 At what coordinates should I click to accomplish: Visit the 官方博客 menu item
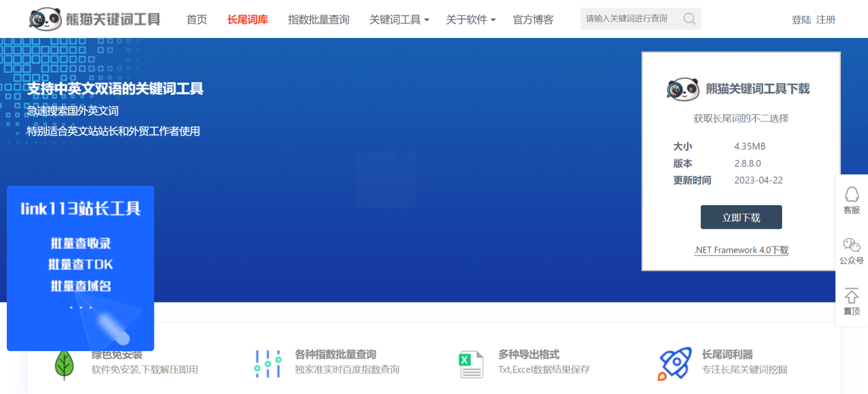tap(532, 19)
